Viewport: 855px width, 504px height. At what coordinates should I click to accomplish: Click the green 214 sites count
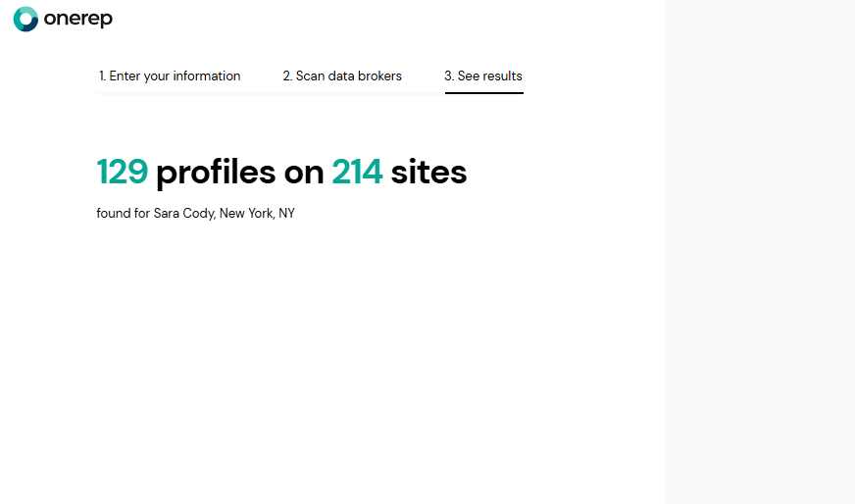[357, 173]
